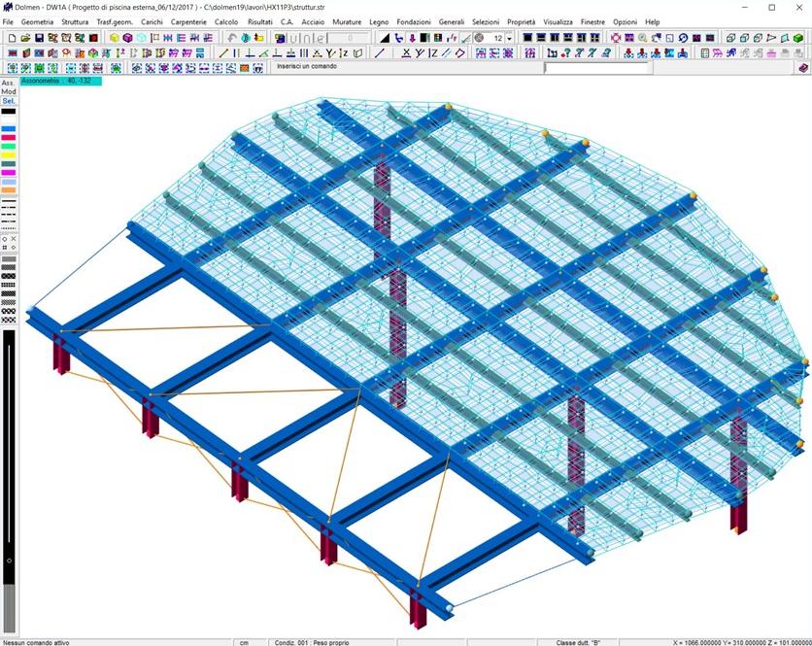Open the Visualizza menu

point(558,21)
